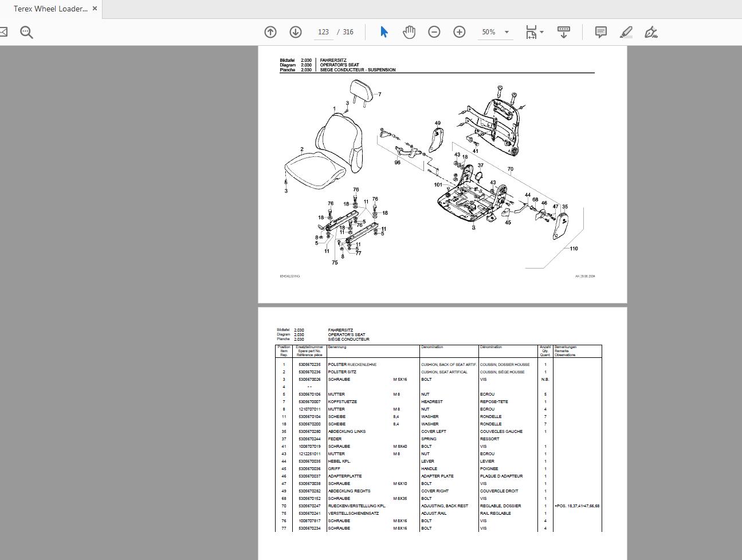Select the arrow selection tool

pos(384,32)
